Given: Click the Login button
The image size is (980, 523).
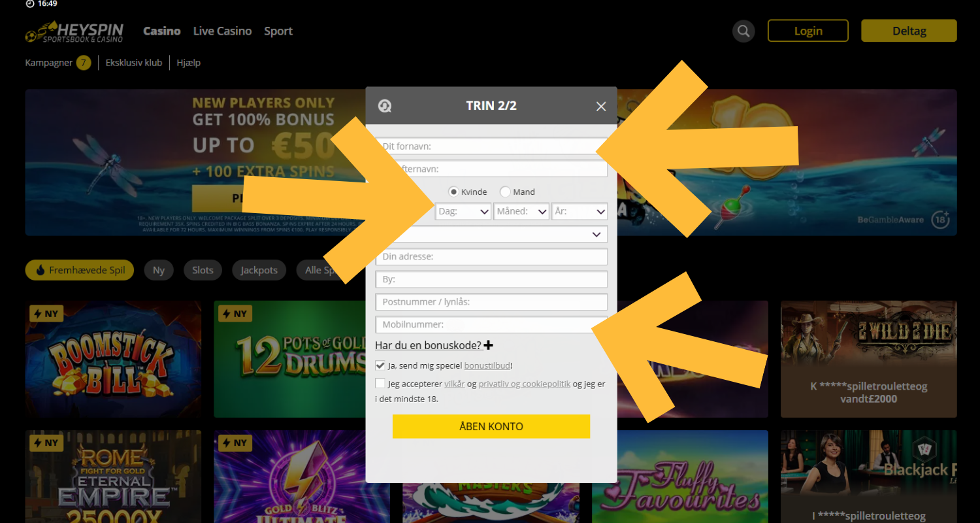Looking at the screenshot, I should [808, 31].
